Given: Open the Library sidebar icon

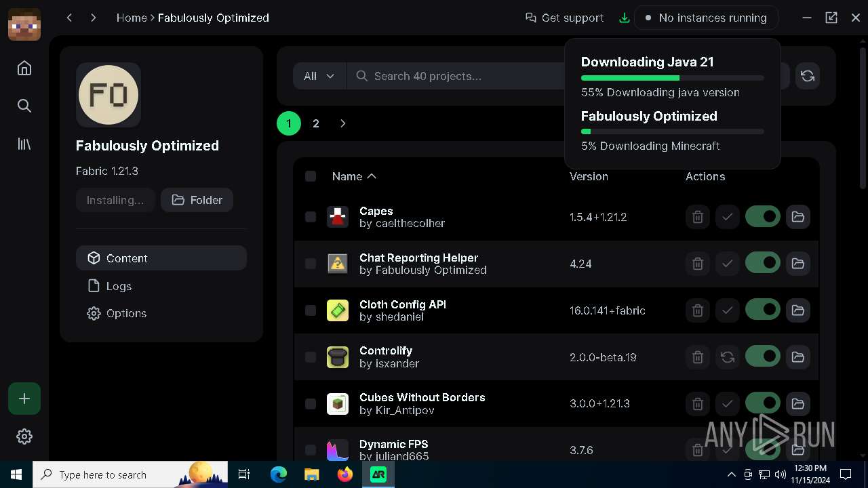Looking at the screenshot, I should [24, 144].
